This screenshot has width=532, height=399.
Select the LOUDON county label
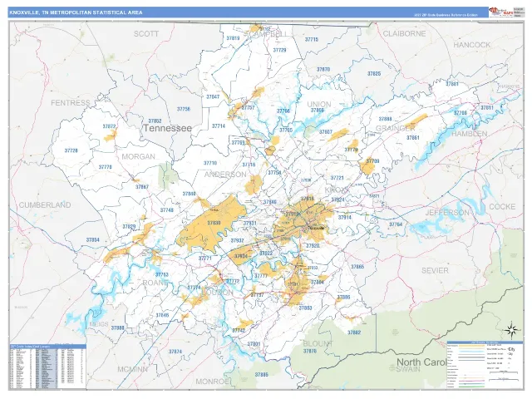[x=218, y=292]
